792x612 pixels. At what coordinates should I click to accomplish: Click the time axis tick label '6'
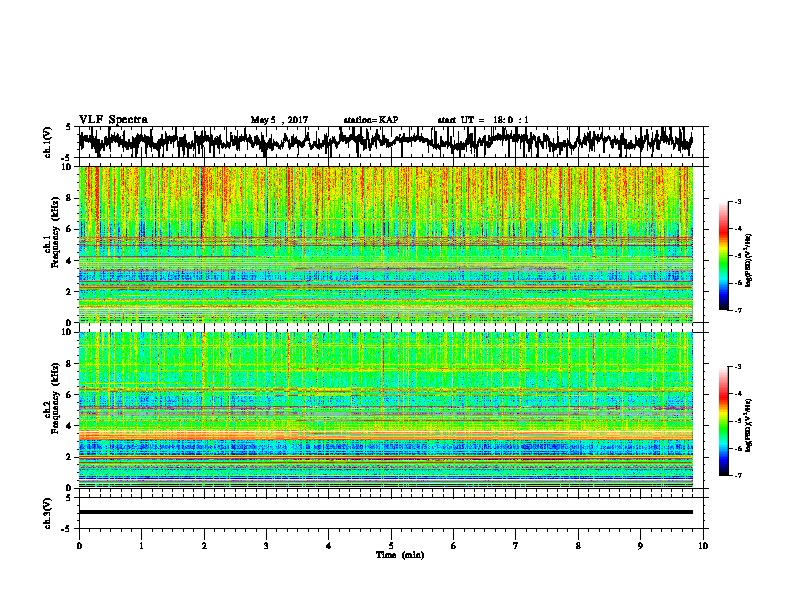(x=454, y=545)
